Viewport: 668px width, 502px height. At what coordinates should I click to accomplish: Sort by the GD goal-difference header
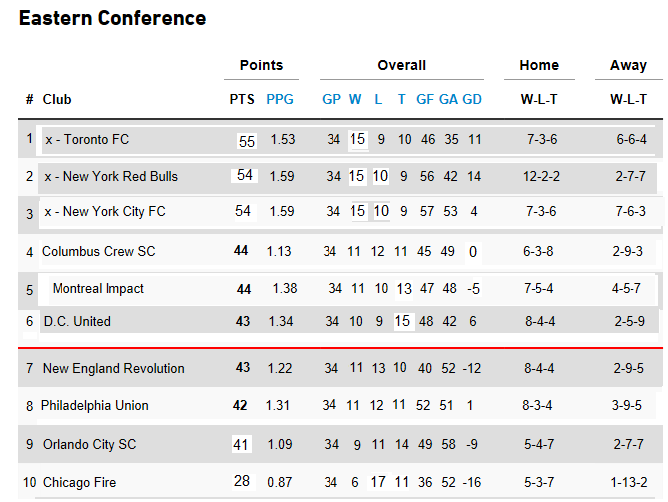pos(472,100)
